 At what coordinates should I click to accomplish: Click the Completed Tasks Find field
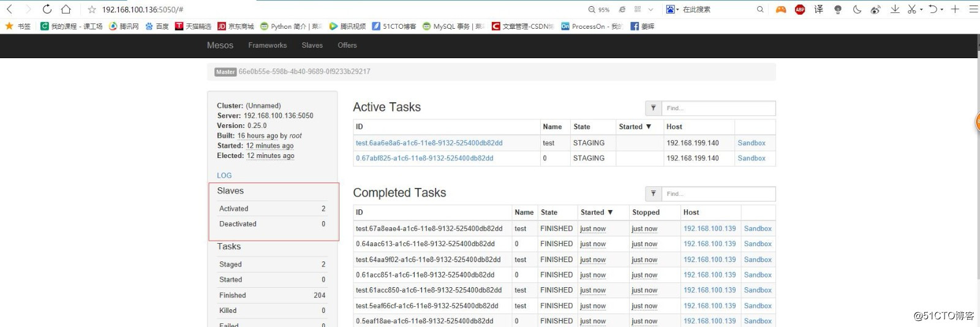coord(718,194)
